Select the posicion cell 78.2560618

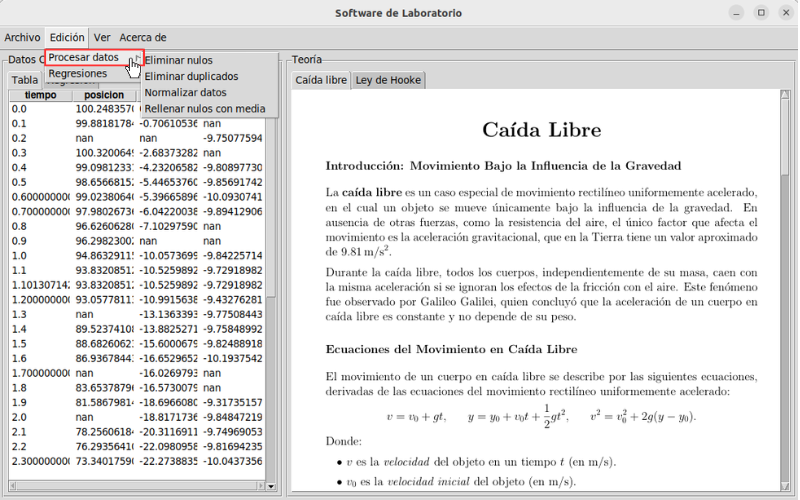[105, 432]
